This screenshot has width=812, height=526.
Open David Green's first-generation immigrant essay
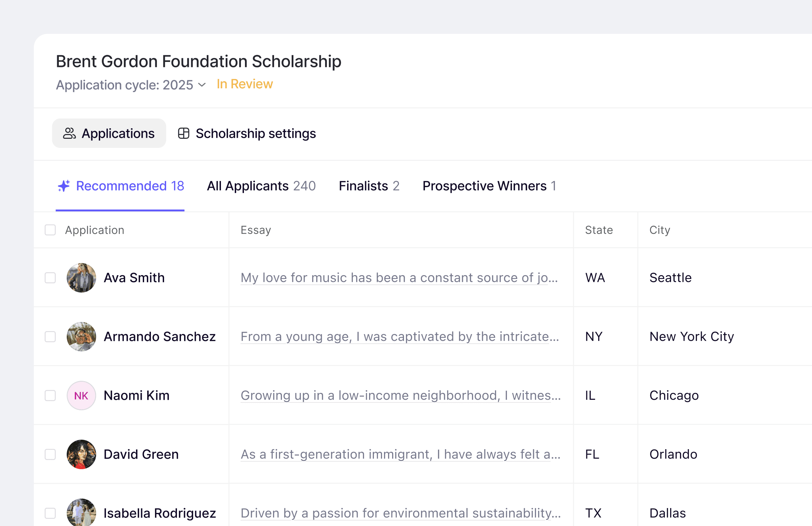pyautogui.click(x=400, y=454)
